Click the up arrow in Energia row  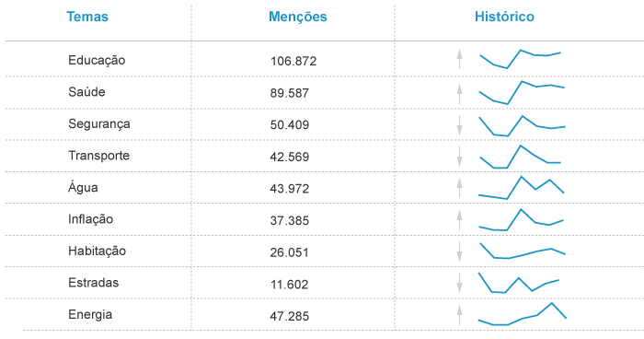click(460, 315)
